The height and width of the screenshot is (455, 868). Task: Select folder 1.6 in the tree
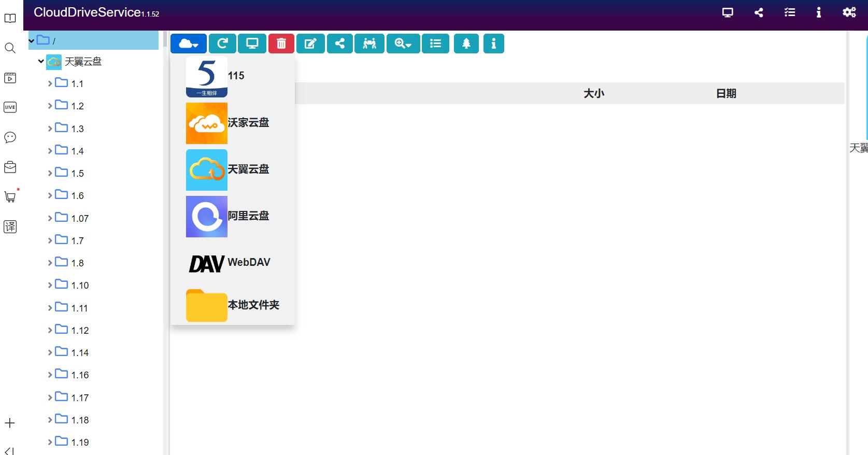(x=70, y=195)
